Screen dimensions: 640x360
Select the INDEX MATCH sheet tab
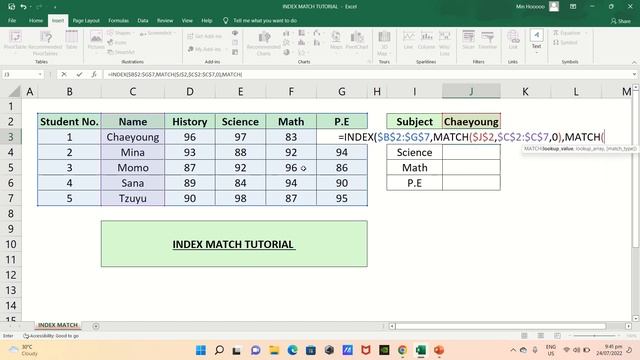point(58,325)
